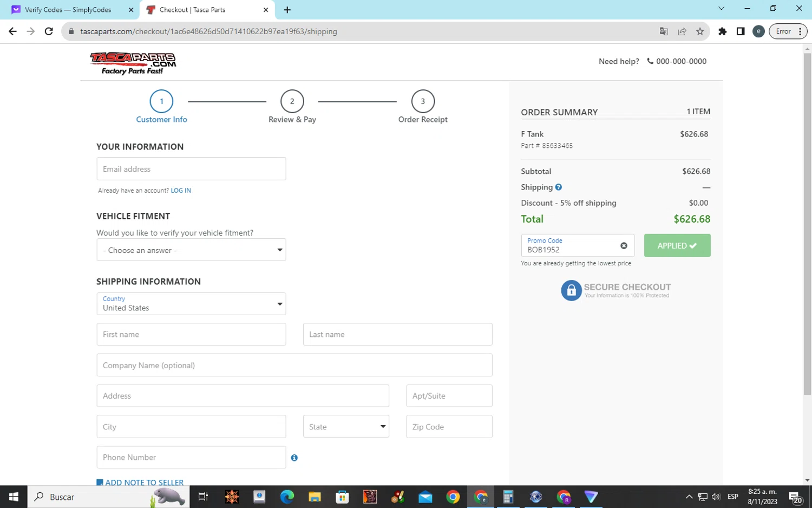Image resolution: width=812 pixels, height=508 pixels.
Task: Clear the promo code with X icon
Action: pos(624,246)
